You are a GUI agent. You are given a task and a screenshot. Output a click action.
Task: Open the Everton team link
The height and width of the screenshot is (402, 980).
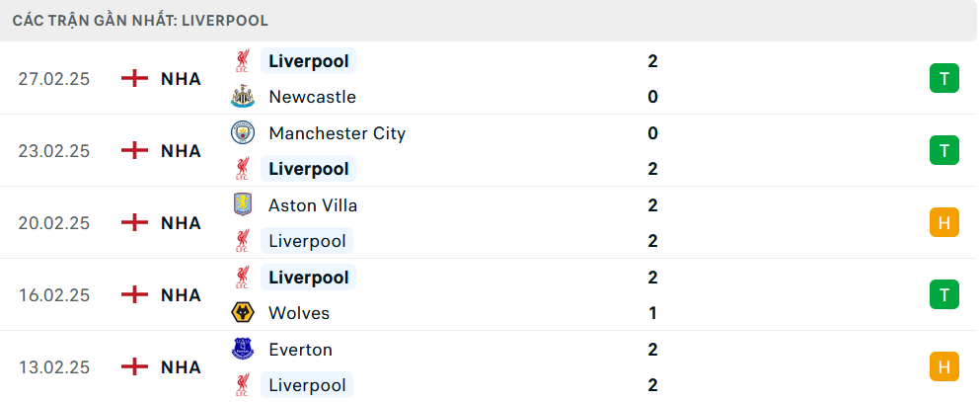pyautogui.click(x=300, y=350)
